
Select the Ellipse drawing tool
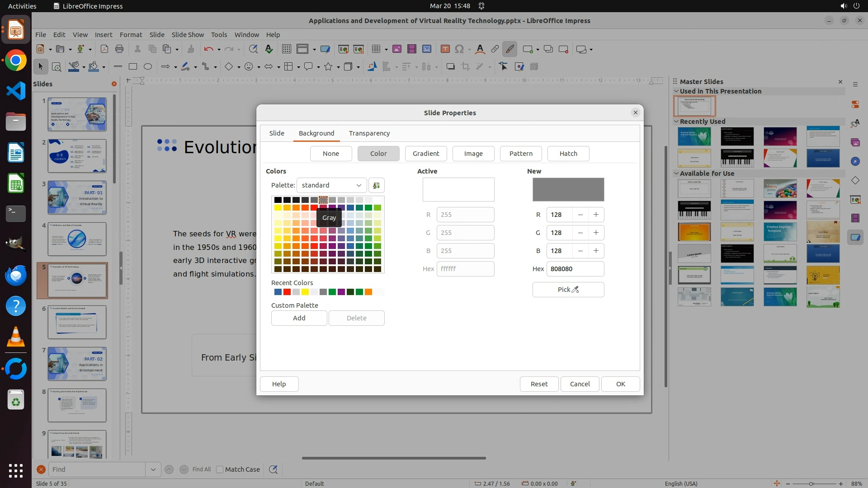[x=148, y=67]
